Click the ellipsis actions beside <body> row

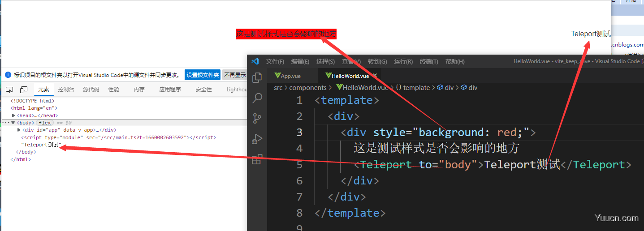5,123
